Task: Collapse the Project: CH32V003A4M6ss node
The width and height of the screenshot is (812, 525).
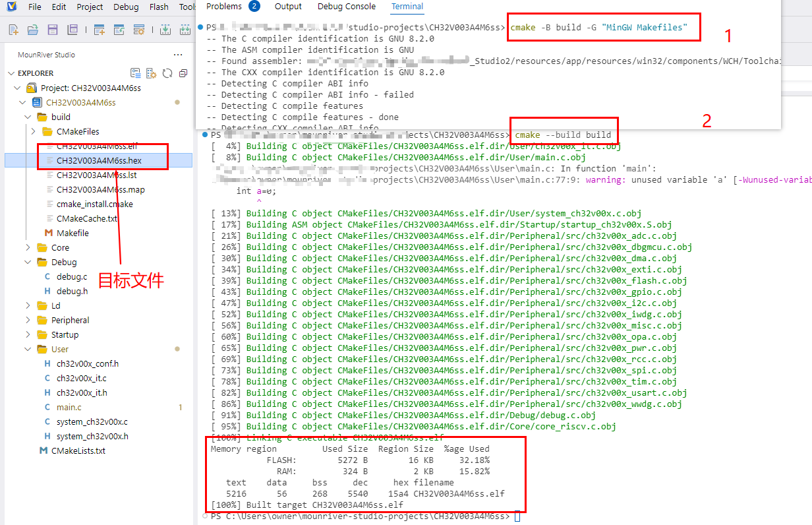Action: coord(17,88)
